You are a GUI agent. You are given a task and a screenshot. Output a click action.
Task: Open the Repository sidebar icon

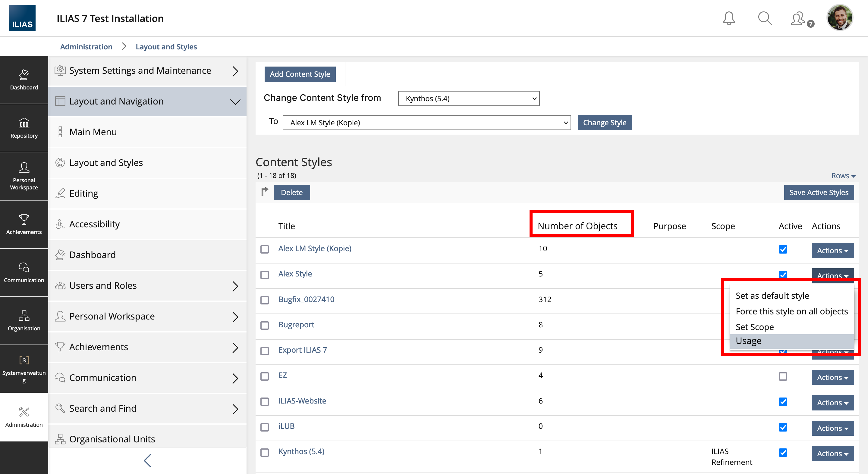pyautogui.click(x=24, y=128)
